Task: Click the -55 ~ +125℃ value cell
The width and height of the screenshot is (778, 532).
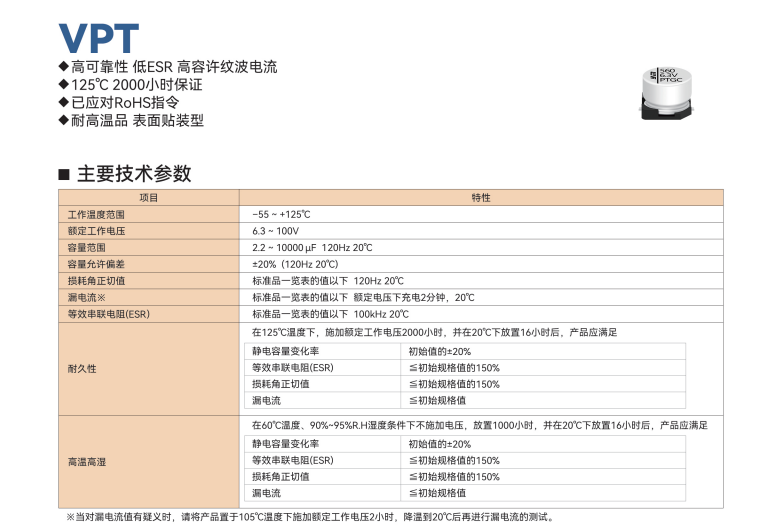Action: (x=281, y=215)
